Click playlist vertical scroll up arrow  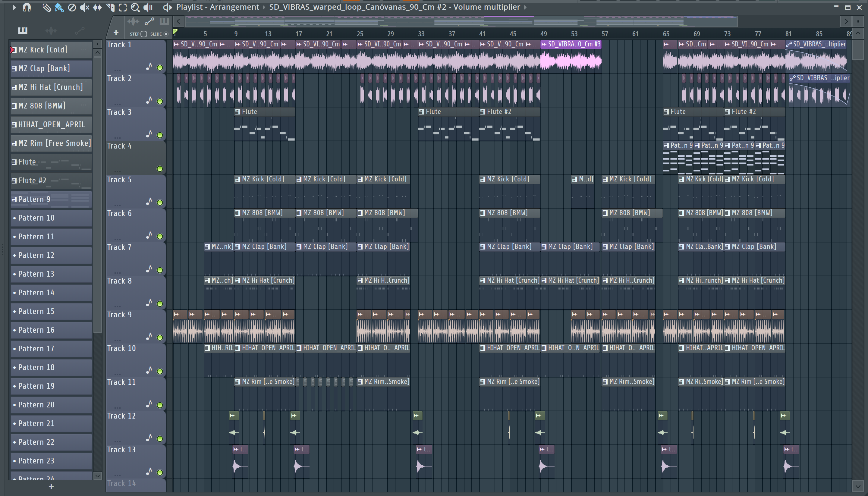pyautogui.click(x=858, y=33)
